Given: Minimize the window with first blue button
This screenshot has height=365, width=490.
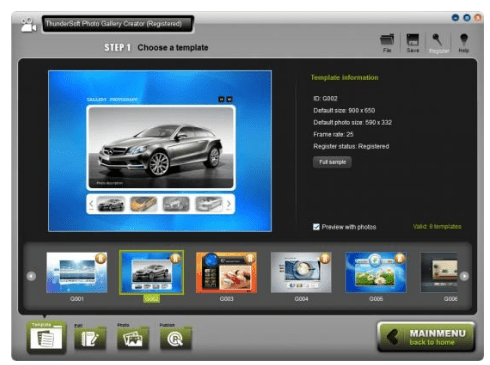Looking at the screenshot, I should click(x=455, y=18).
